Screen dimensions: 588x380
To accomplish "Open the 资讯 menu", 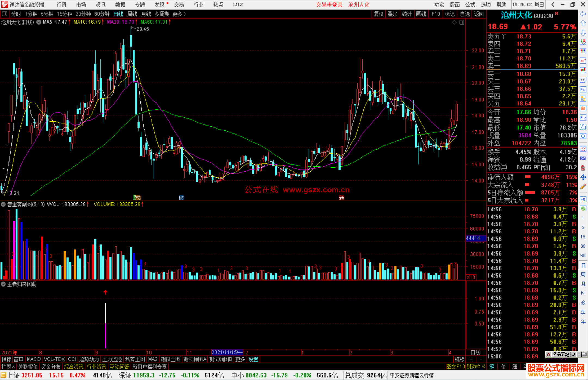I will 100,5.
